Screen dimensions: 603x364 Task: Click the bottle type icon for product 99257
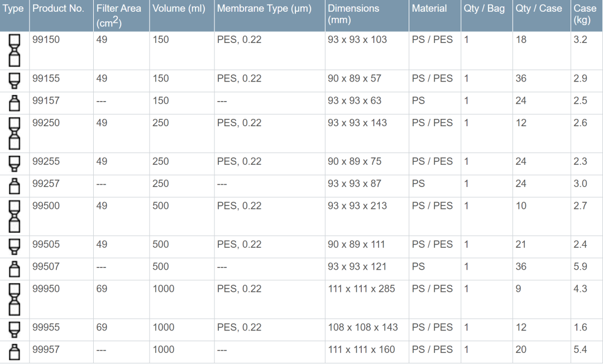14,186
